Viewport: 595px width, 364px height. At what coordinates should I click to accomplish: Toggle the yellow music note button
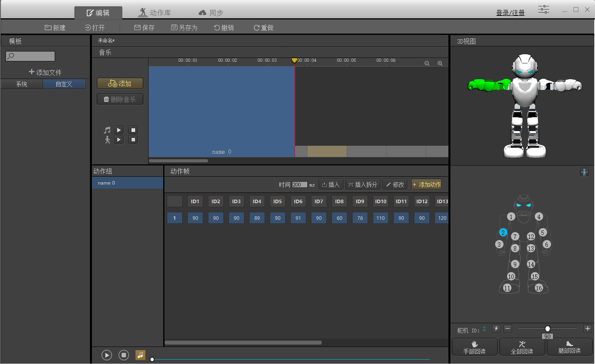(140, 355)
